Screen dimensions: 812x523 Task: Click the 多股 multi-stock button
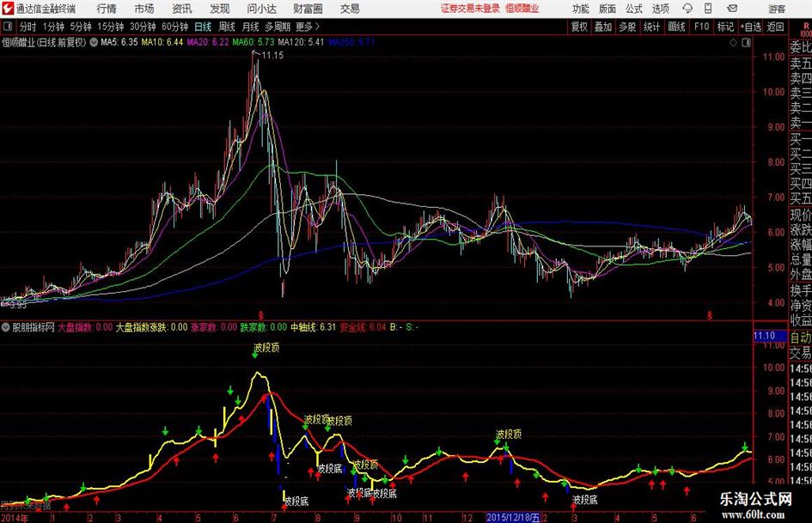click(x=627, y=27)
